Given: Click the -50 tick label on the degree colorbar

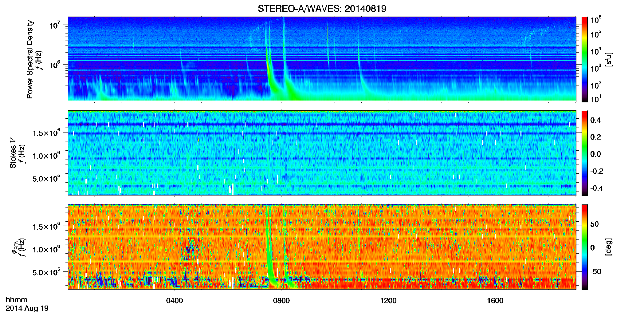Looking at the screenshot, I should coord(596,272).
